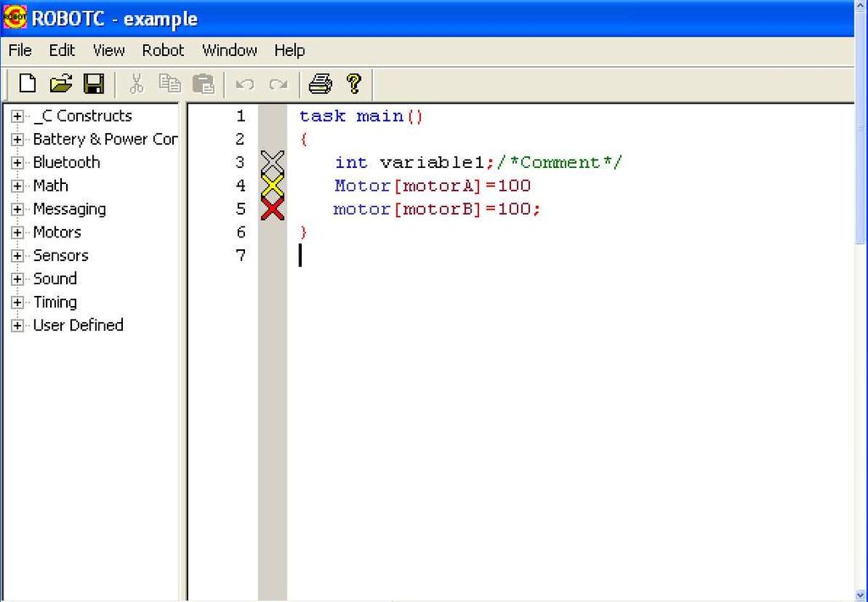Click the 'int' keyword on line 3
Screen dimensions: 868x602
[x=351, y=162]
